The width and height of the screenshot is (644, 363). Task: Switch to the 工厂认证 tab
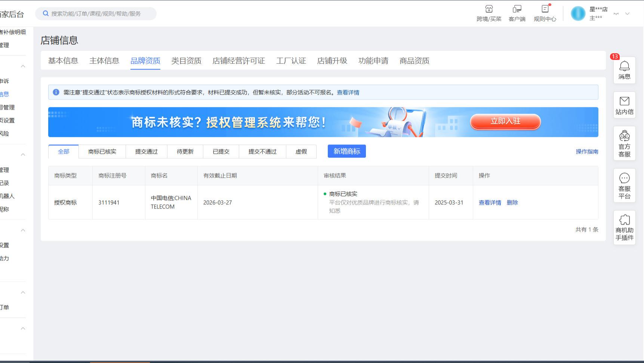click(291, 61)
